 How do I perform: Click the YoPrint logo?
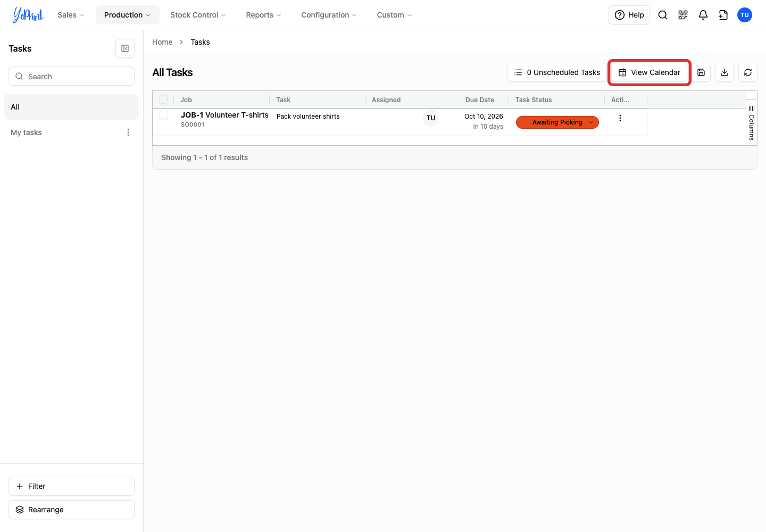[x=28, y=15]
